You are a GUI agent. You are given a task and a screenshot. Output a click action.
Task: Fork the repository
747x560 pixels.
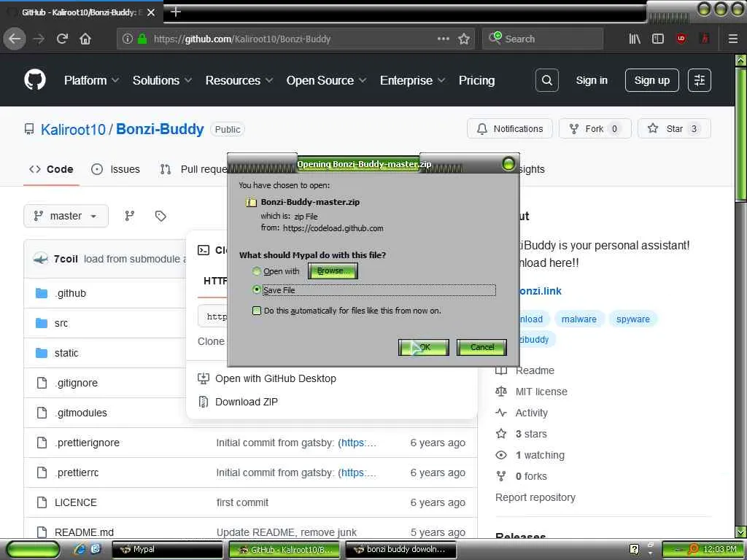coord(595,128)
